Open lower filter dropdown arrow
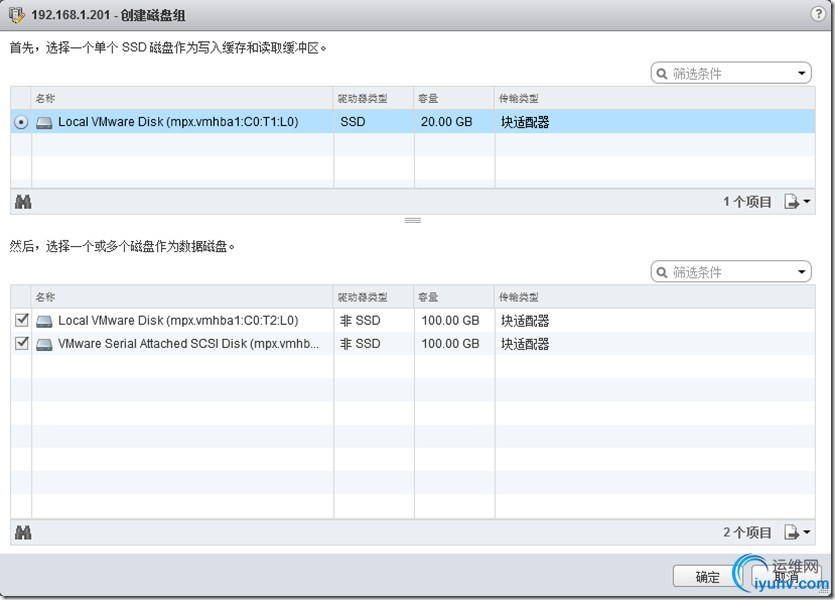The height and width of the screenshot is (600, 835). coord(801,272)
